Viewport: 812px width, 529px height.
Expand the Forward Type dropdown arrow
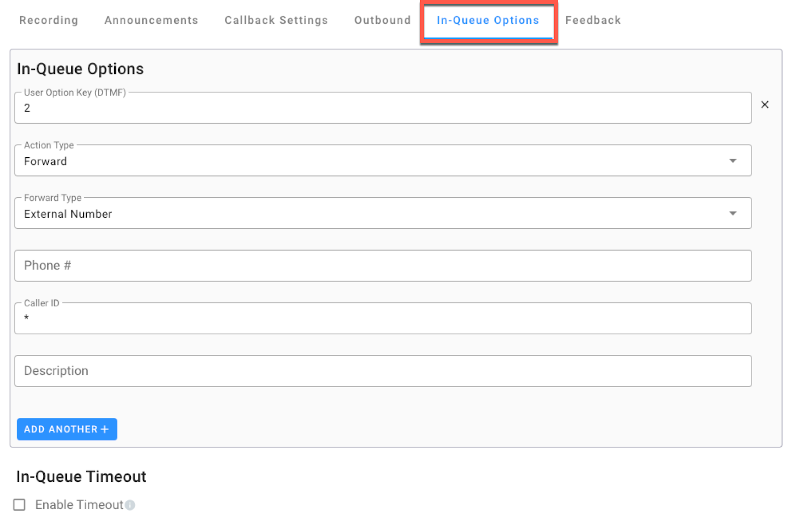[732, 214]
